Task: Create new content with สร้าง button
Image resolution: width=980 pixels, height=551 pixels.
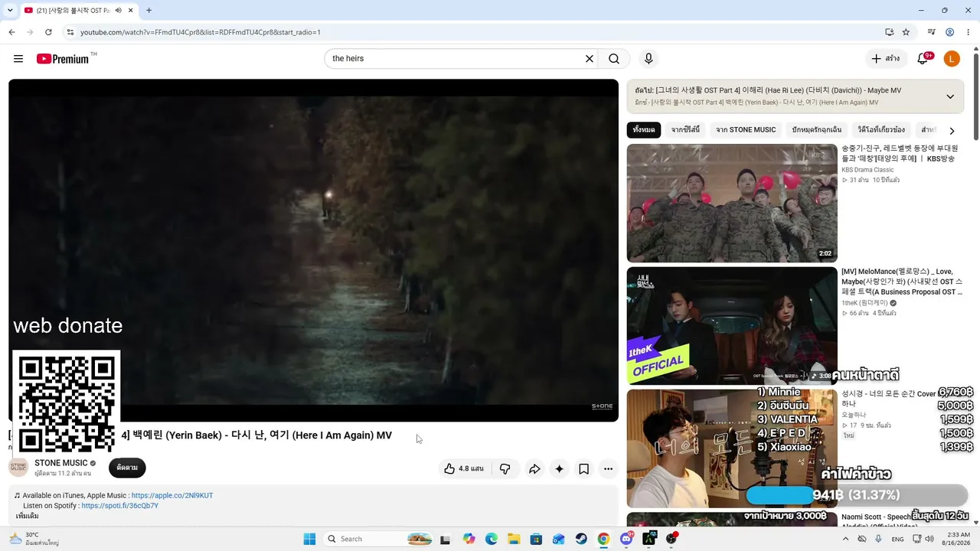Action: pyautogui.click(x=886, y=59)
